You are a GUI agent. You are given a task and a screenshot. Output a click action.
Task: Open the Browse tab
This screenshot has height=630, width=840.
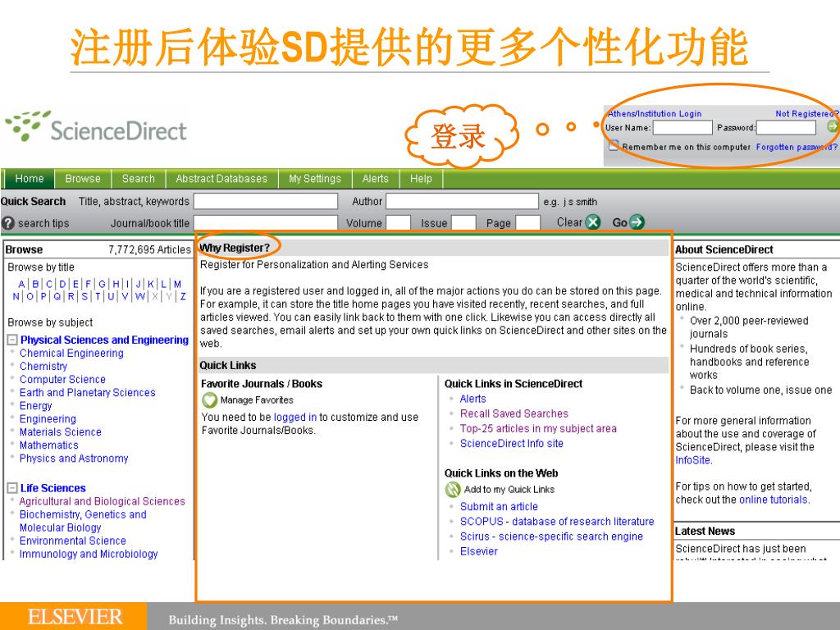click(83, 179)
